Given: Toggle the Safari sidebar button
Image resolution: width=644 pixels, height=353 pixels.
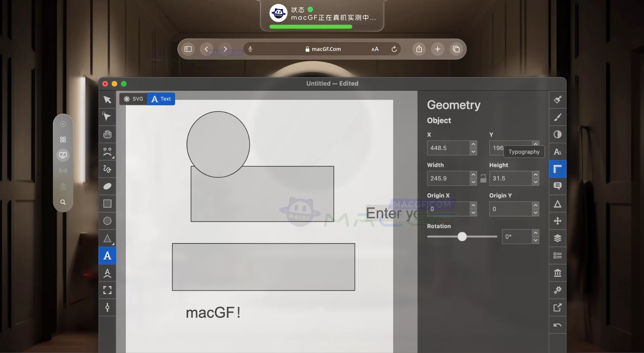Looking at the screenshot, I should 188,49.
